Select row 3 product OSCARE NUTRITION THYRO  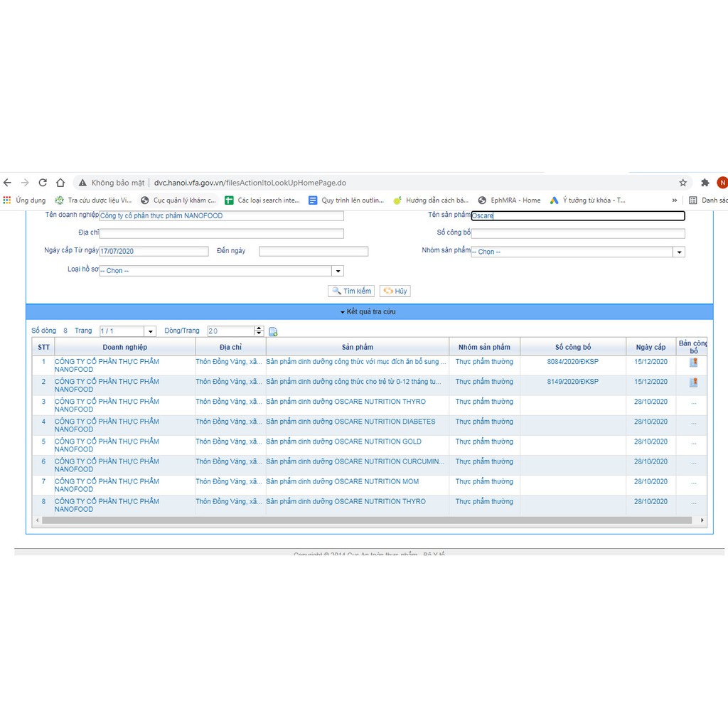(x=346, y=401)
